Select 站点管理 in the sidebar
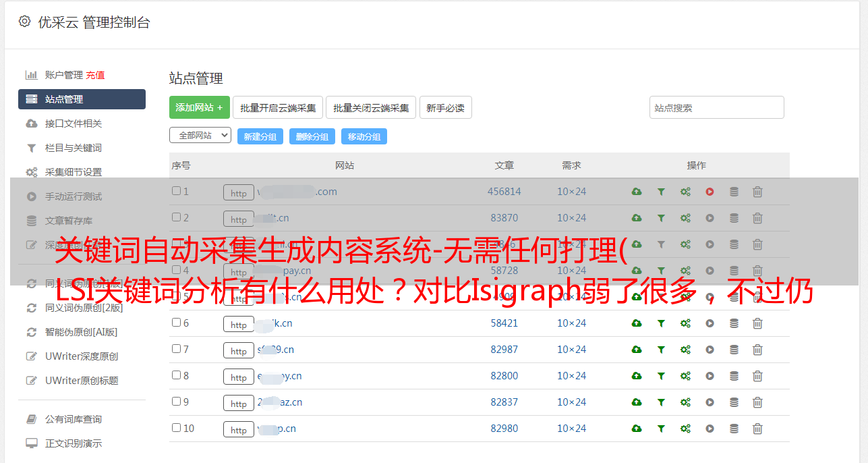Image resolution: width=868 pixels, height=463 pixels. click(82, 99)
